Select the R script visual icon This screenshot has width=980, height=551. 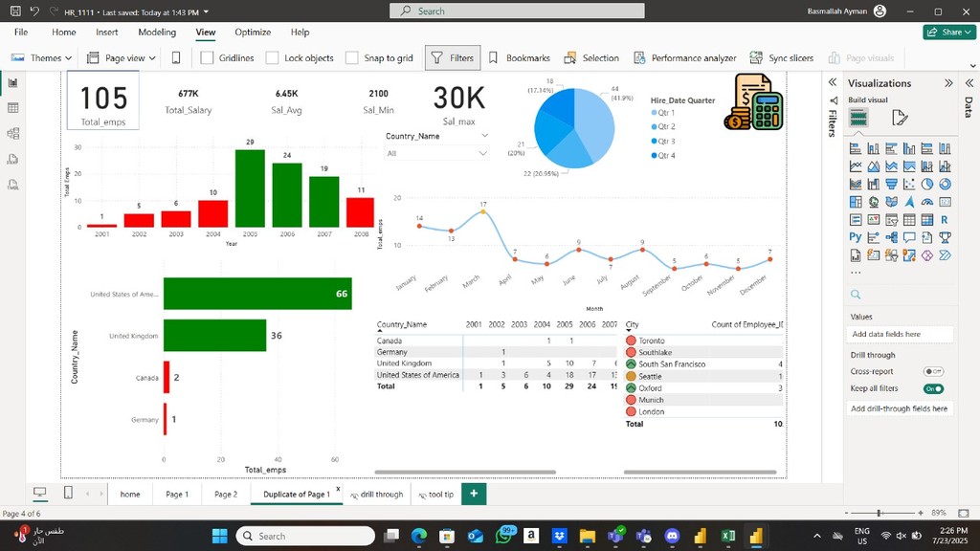[945, 220]
